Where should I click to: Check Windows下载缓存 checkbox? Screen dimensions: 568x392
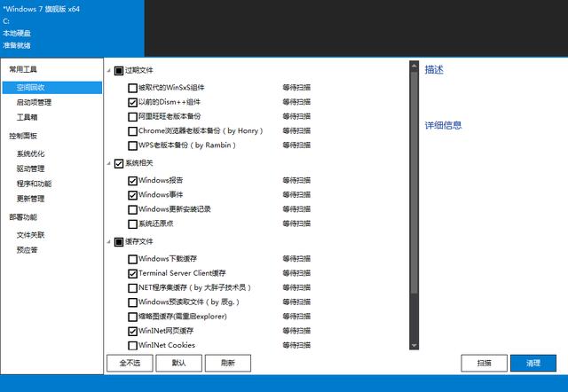tap(132, 259)
